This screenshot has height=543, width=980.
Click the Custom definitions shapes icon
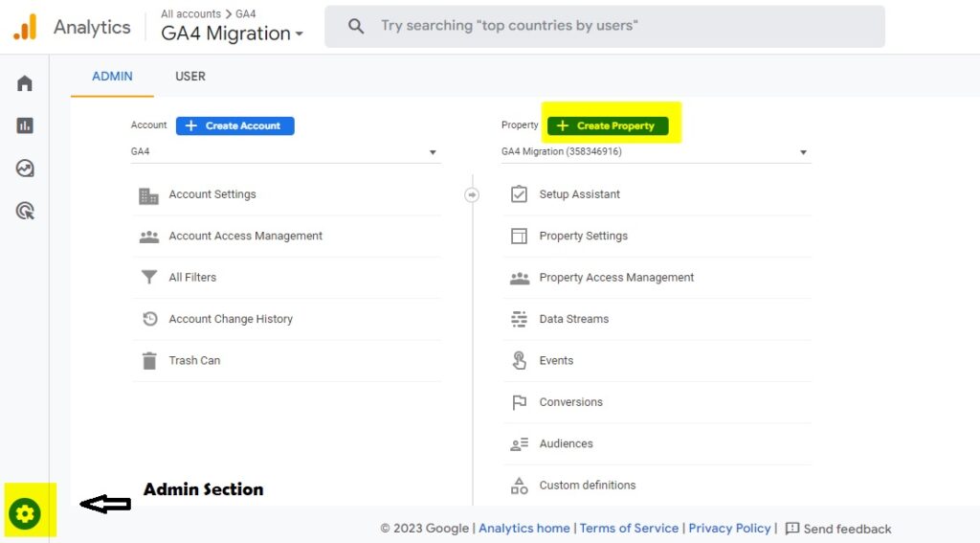519,486
